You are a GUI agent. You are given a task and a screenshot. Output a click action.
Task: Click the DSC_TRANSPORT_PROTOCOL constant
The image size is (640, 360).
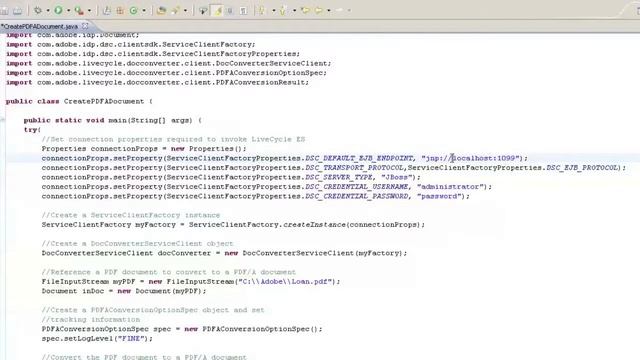pos(354,168)
